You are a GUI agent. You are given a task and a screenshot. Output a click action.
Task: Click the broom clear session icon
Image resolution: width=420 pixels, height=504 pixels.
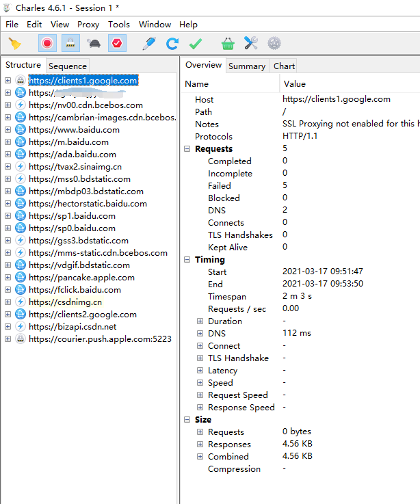(x=14, y=43)
